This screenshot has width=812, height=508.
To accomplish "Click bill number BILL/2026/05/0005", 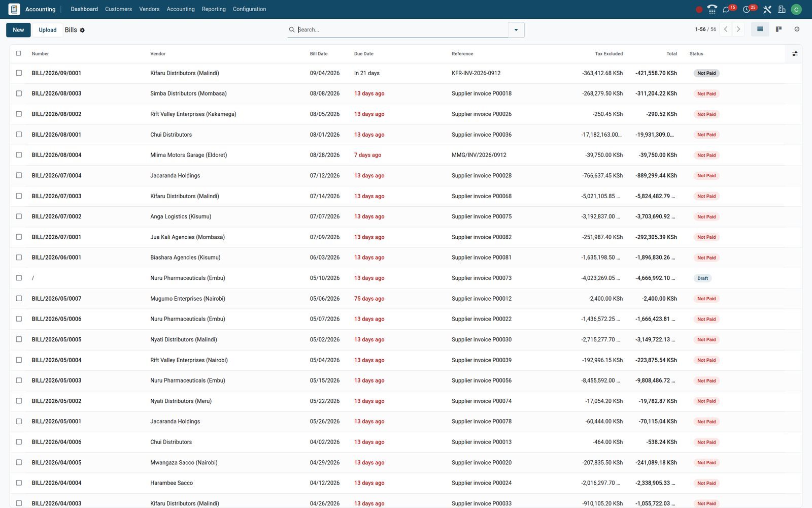I will [x=56, y=340].
